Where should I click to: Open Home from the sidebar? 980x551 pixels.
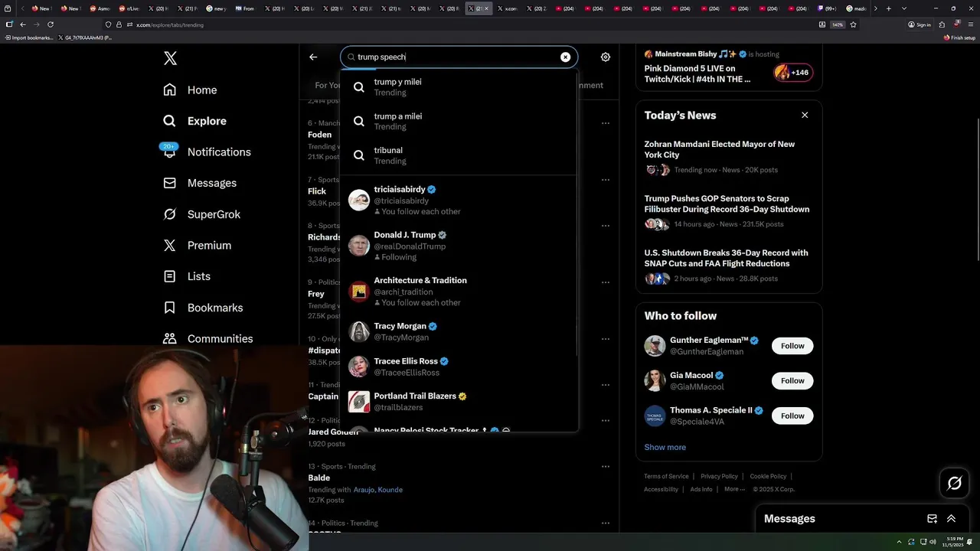(191, 90)
